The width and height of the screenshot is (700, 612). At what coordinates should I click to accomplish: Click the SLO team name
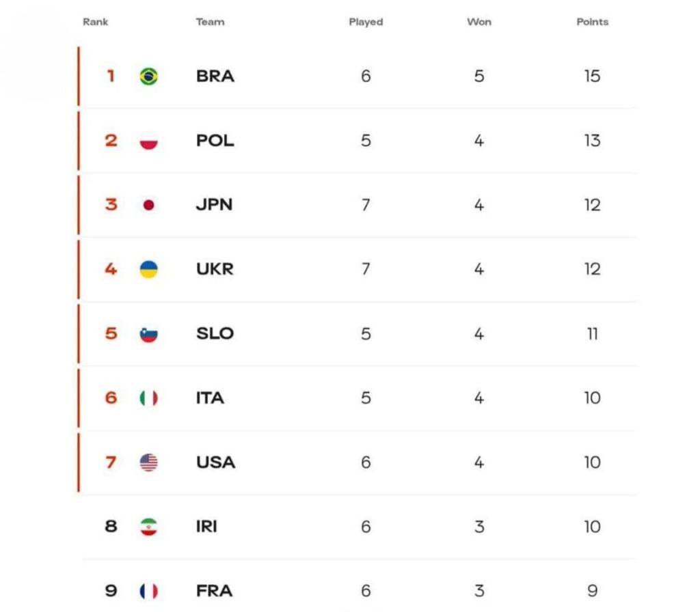[215, 333]
